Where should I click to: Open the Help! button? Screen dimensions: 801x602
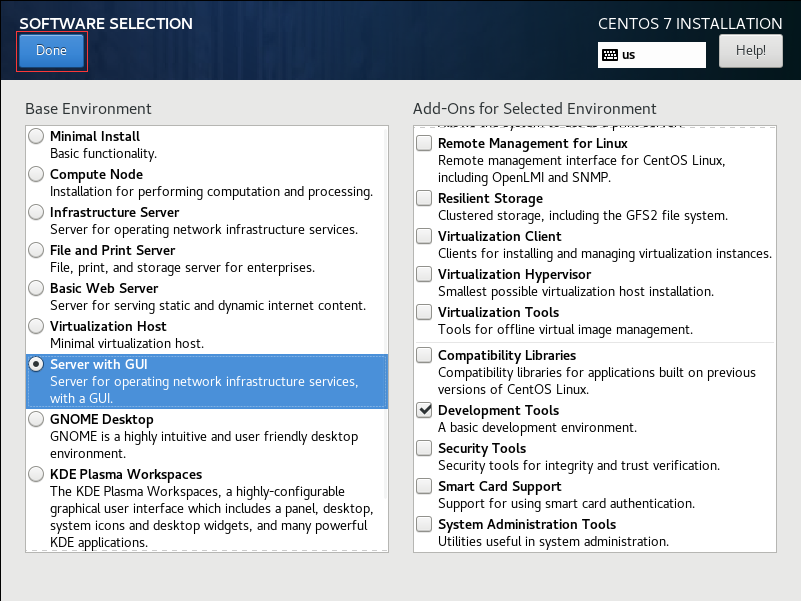[x=750, y=51]
